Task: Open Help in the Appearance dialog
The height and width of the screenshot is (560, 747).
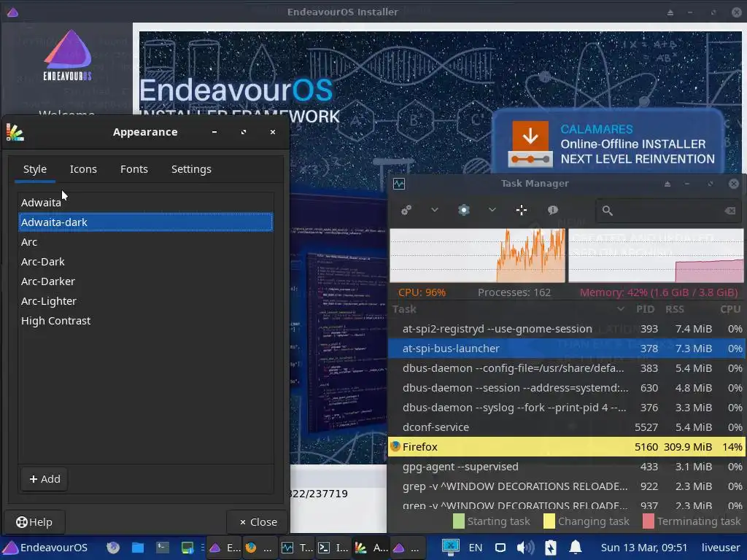Action: (x=34, y=522)
